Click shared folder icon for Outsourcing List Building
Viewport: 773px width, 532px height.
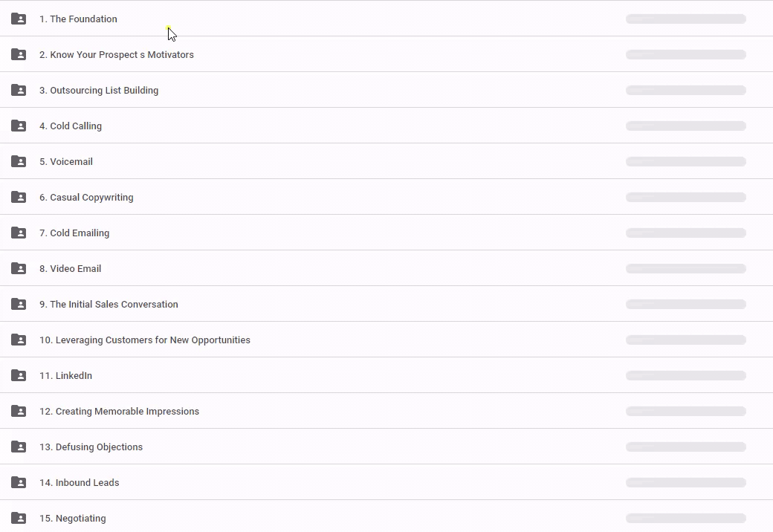coord(19,90)
